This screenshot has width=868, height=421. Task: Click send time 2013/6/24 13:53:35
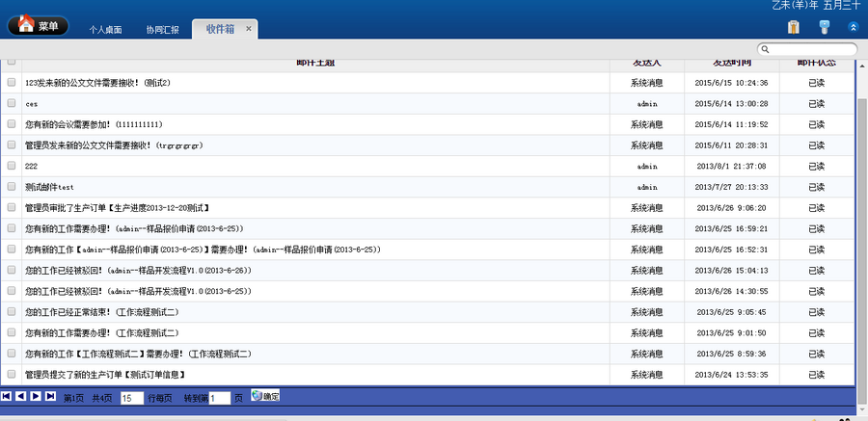click(731, 375)
